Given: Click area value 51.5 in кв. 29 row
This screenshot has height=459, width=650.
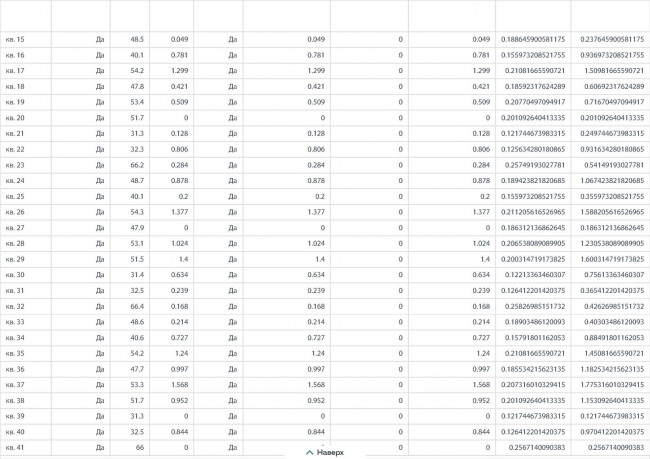Looking at the screenshot, I should (137, 259).
